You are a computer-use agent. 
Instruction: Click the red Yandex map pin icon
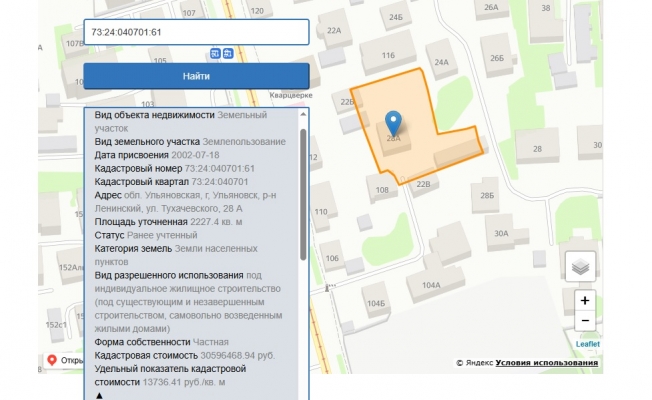click(52, 360)
